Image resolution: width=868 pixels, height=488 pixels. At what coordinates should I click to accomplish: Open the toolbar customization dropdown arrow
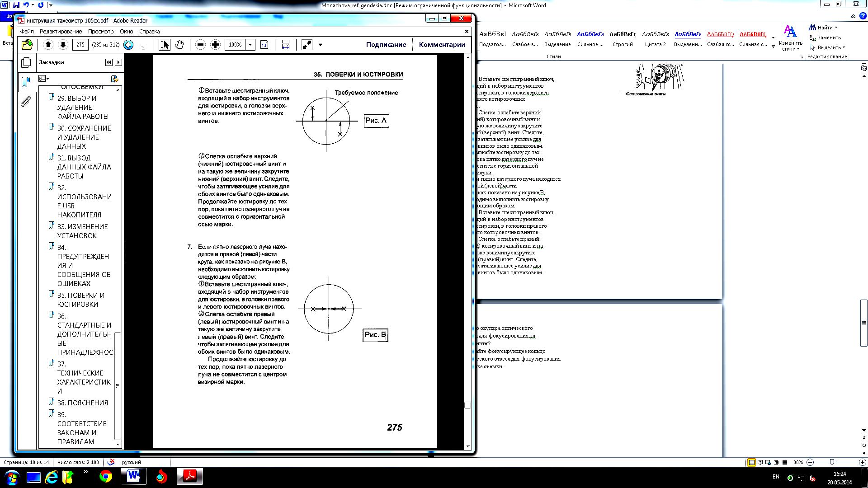(x=320, y=44)
